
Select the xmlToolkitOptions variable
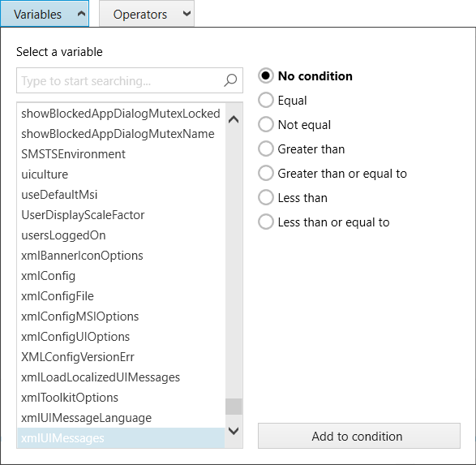(x=121, y=398)
